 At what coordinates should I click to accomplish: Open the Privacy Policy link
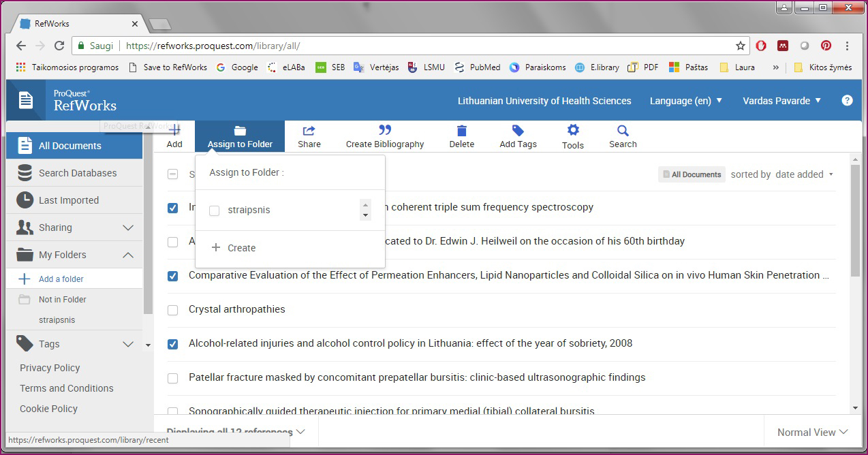click(50, 368)
